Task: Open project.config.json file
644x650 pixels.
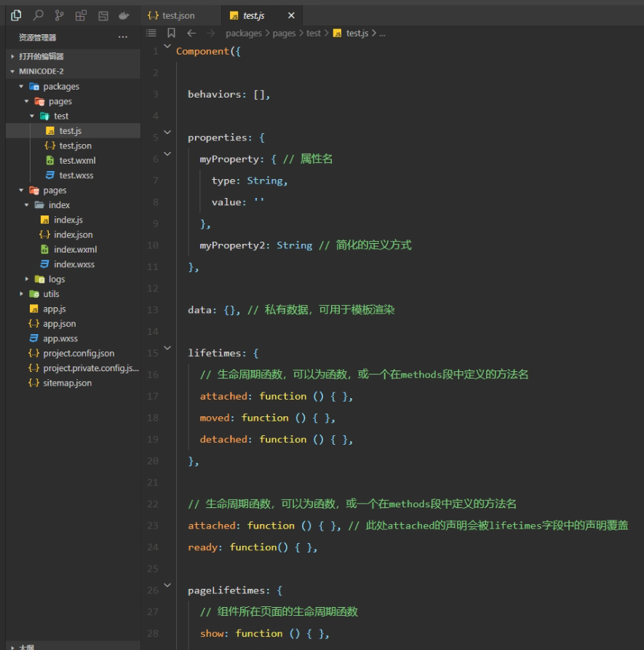Action: pyautogui.click(x=73, y=353)
